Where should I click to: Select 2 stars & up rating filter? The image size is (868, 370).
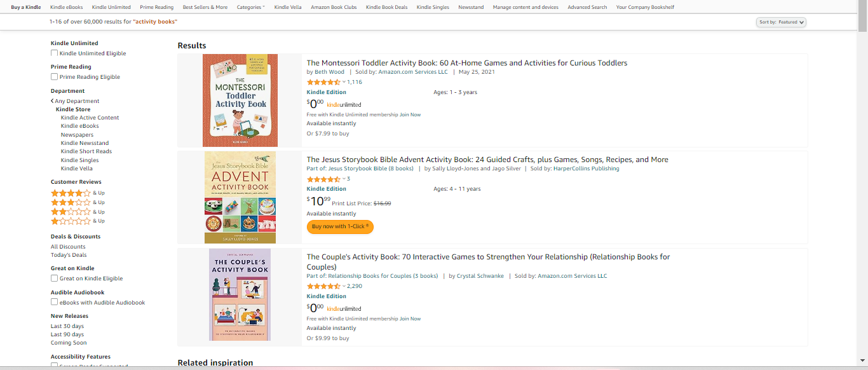click(x=71, y=212)
